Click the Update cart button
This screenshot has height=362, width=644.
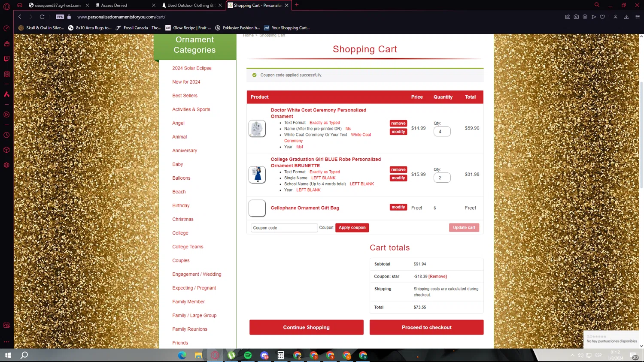click(x=464, y=228)
